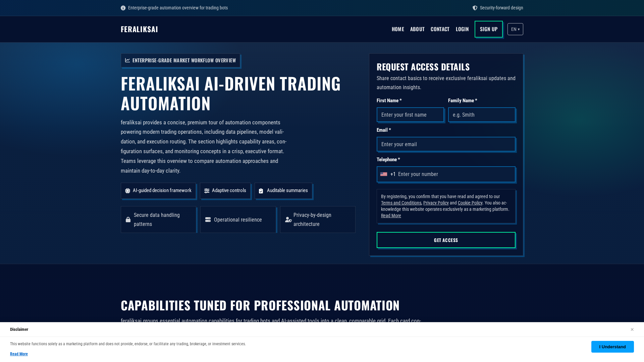Open the US flag country code selector
The height and width of the screenshot is (362, 644).
pos(388,174)
